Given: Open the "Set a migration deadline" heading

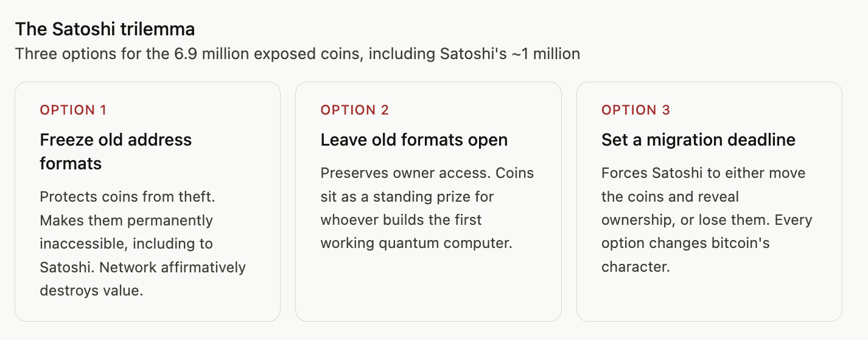Looking at the screenshot, I should click(698, 140).
